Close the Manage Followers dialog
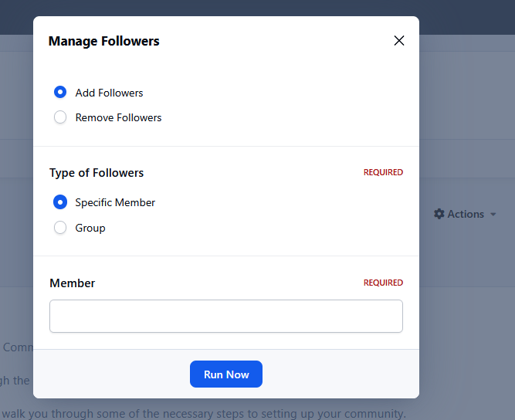Image resolution: width=515 pixels, height=420 pixels. 399,41
